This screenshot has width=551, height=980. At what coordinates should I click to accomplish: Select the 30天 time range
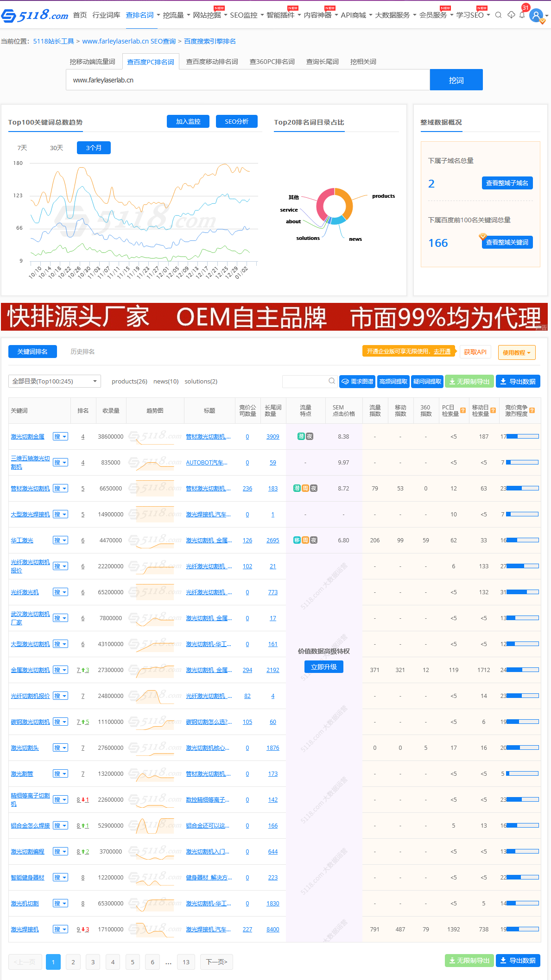(57, 148)
